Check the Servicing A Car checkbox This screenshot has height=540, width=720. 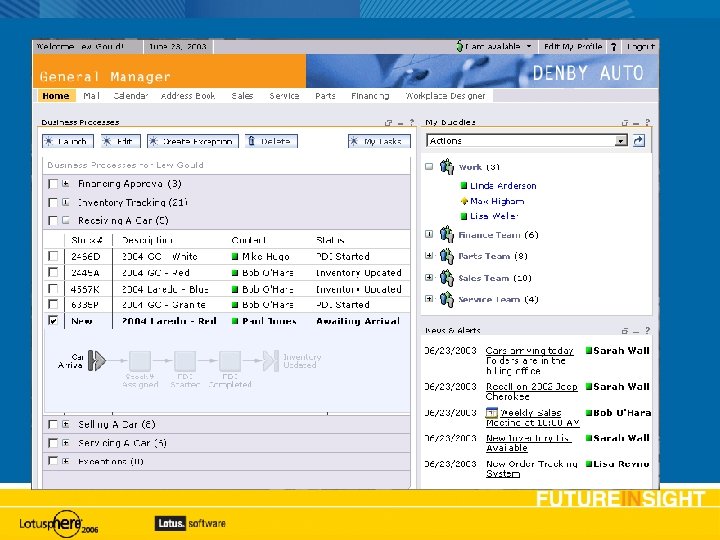(53, 443)
